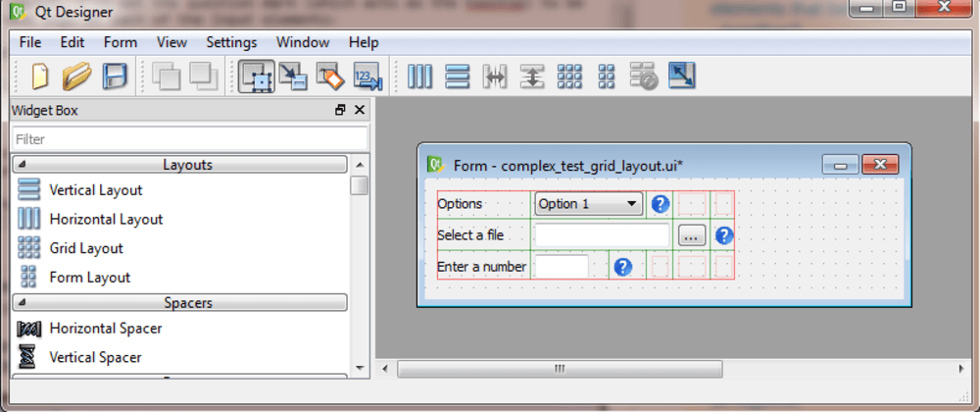This screenshot has height=412, width=980.
Task: Click the help icon in the Select a file row
Action: (724, 235)
